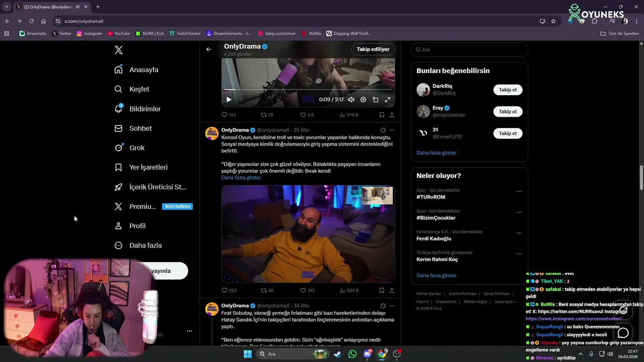The image size is (644, 362).
Task: Repost the post with 58 reposts
Action: (x=267, y=290)
